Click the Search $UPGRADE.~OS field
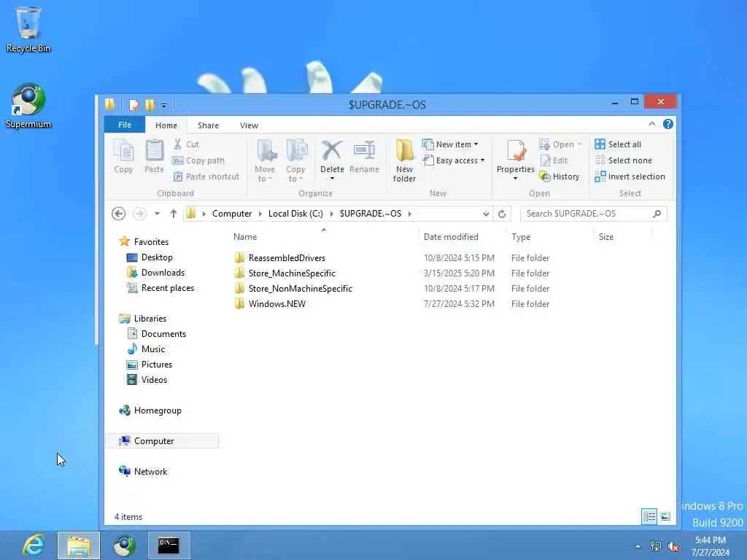The height and width of the screenshot is (560, 747). 593,214
